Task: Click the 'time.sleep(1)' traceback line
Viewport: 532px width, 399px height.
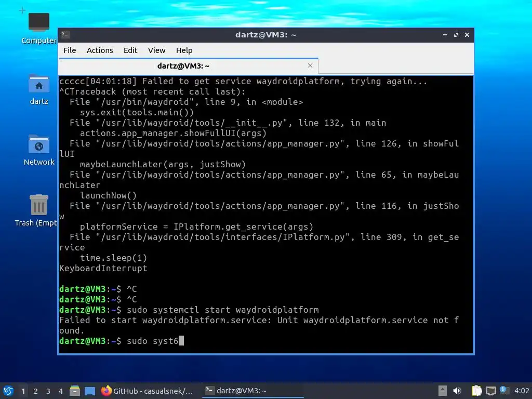Action: pyautogui.click(x=113, y=258)
